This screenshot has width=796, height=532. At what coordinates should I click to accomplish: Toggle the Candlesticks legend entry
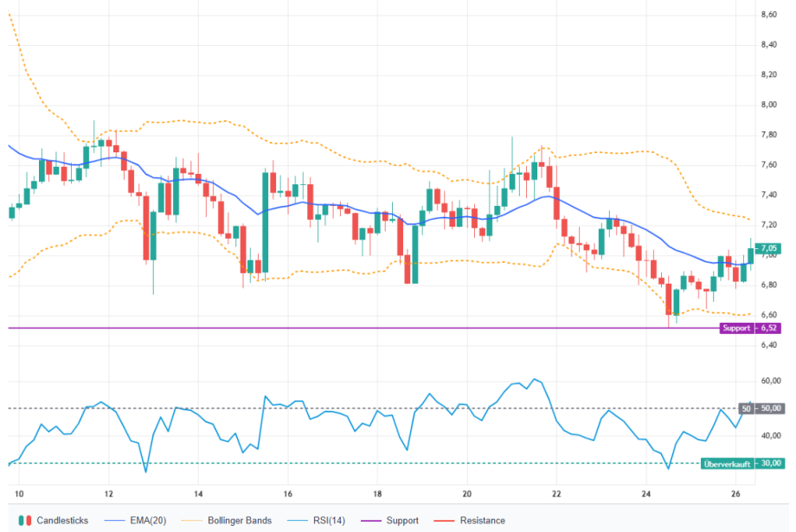click(x=54, y=521)
